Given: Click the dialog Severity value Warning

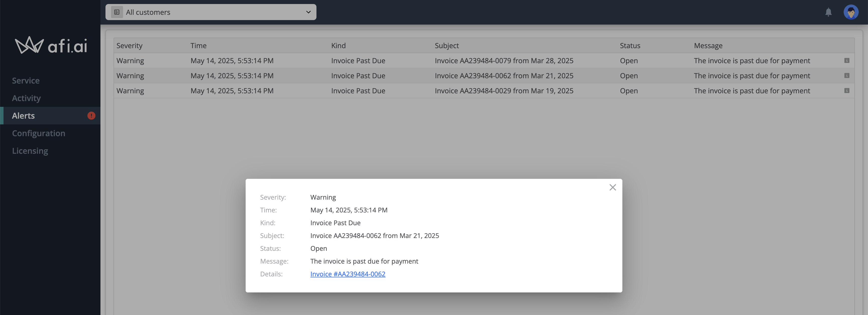Looking at the screenshot, I should 323,197.
